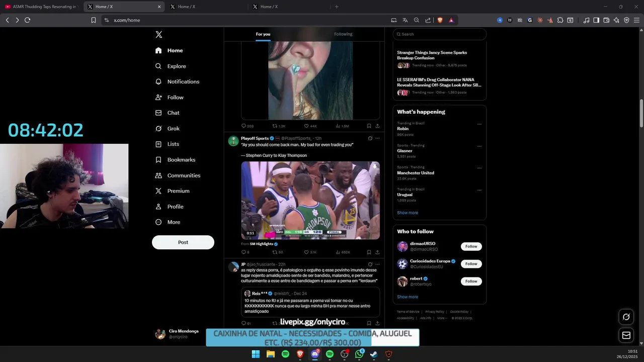The image size is (644, 362).
Task: Follow robert account
Action: coord(471,282)
